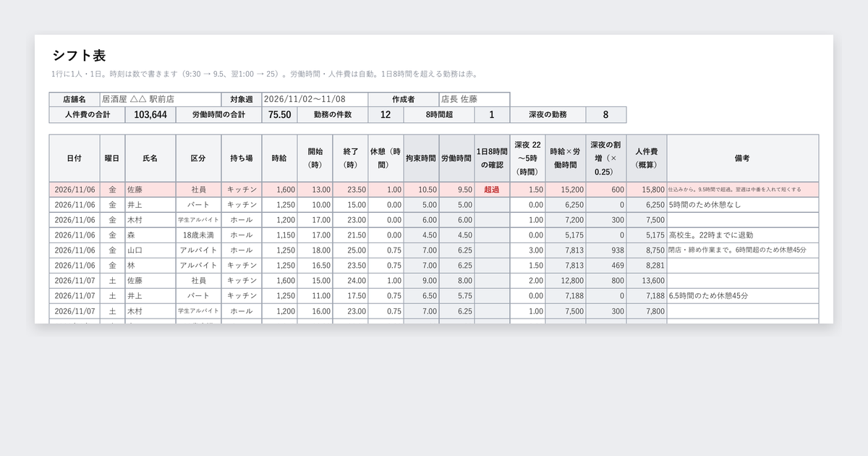The height and width of the screenshot is (456, 868).
Task: Click the start time 16.00 cell
Action: (315, 311)
